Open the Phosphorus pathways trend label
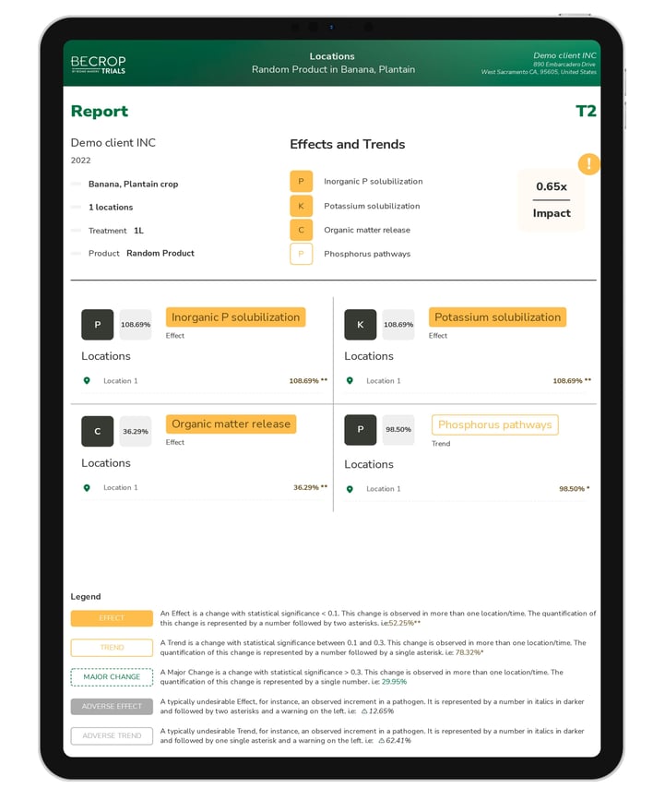 494,425
